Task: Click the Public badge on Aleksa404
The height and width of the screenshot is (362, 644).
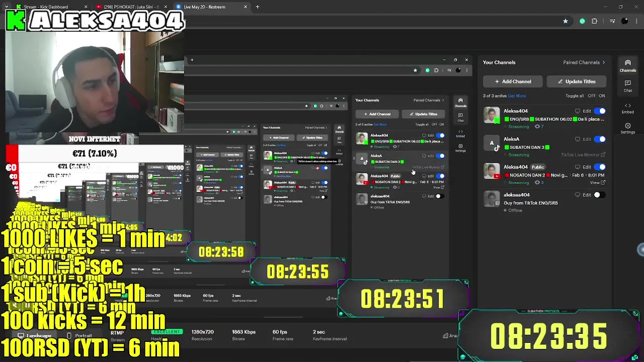Action: pos(538,167)
